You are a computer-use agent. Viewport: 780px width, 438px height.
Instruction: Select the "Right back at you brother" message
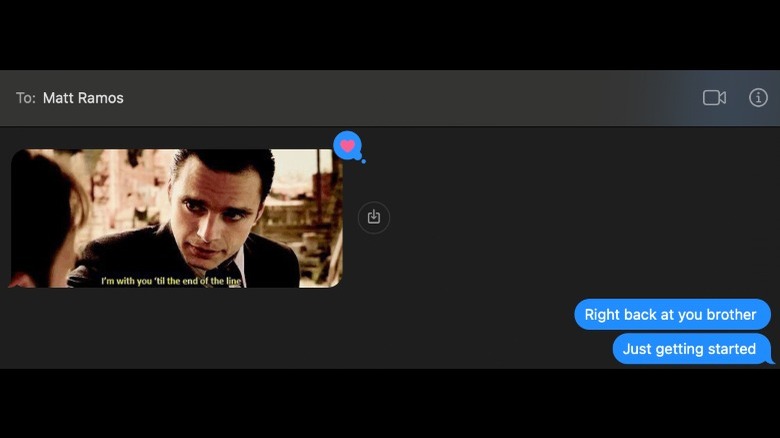click(x=672, y=314)
